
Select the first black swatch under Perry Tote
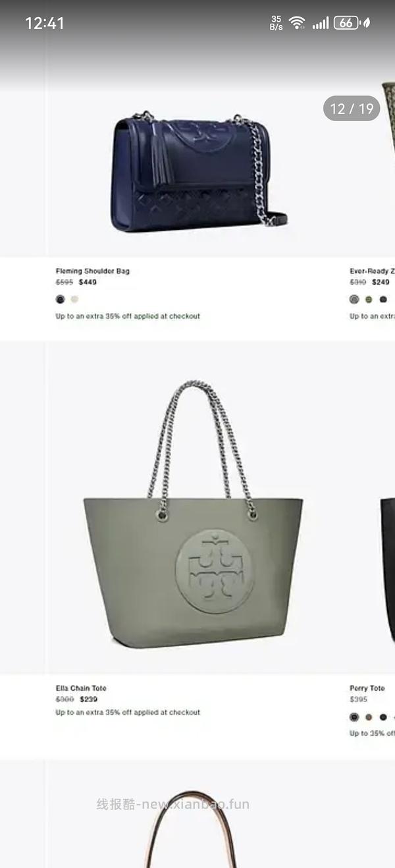[x=354, y=717]
